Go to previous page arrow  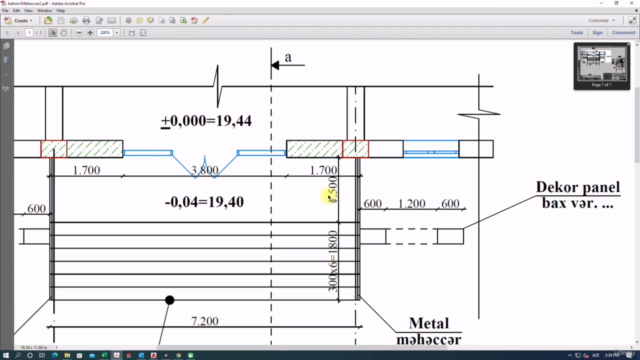(7, 33)
